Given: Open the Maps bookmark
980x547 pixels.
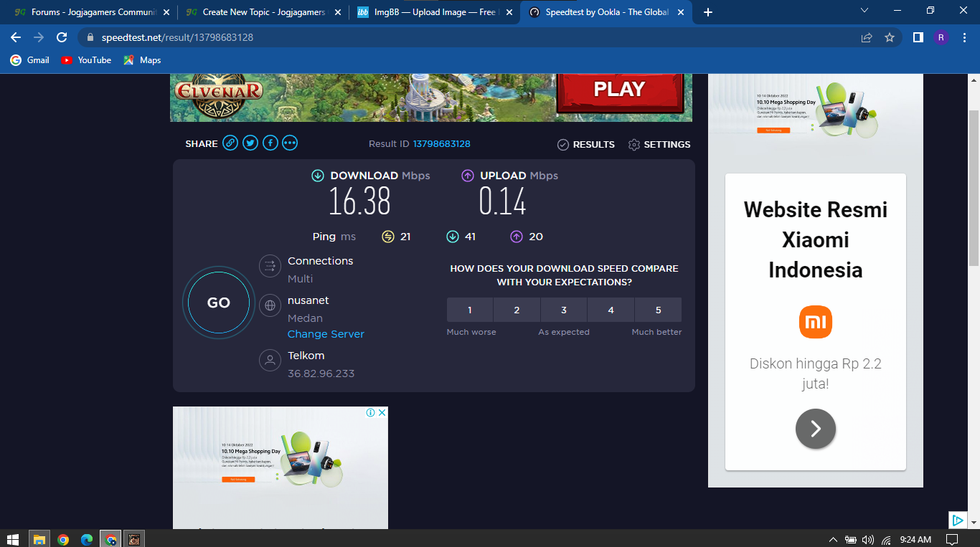Looking at the screenshot, I should tap(142, 60).
